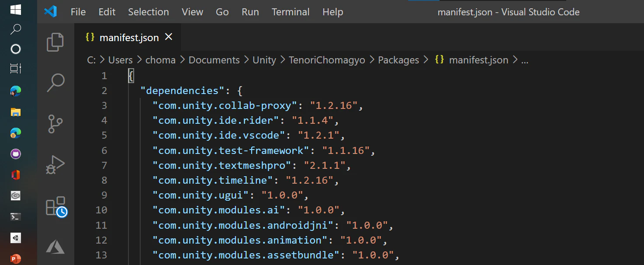
Task: Open the Run menu
Action: 250,12
